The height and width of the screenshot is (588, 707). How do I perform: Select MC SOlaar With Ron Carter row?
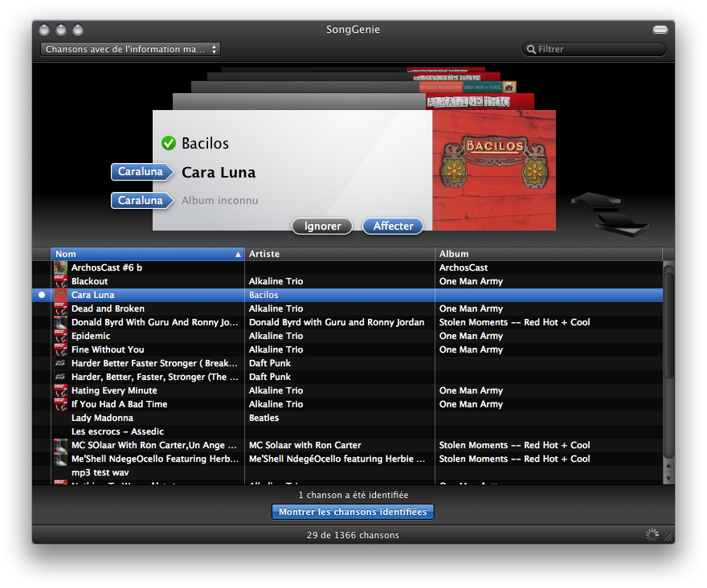coord(347,446)
